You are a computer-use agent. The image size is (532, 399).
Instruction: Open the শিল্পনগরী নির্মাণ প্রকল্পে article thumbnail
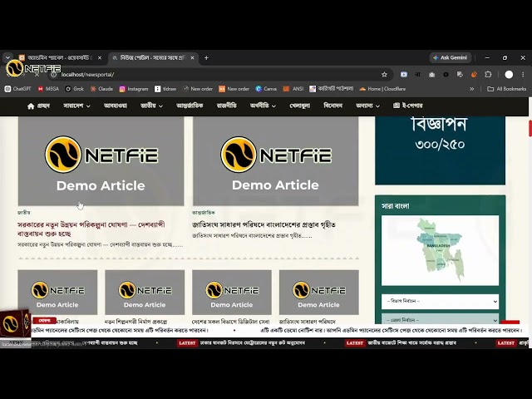(x=145, y=293)
